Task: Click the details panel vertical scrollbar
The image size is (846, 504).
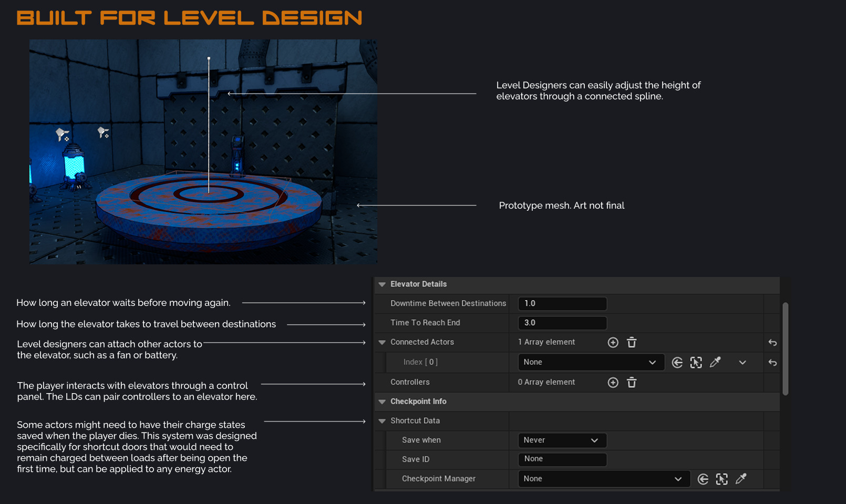Action: 785,348
